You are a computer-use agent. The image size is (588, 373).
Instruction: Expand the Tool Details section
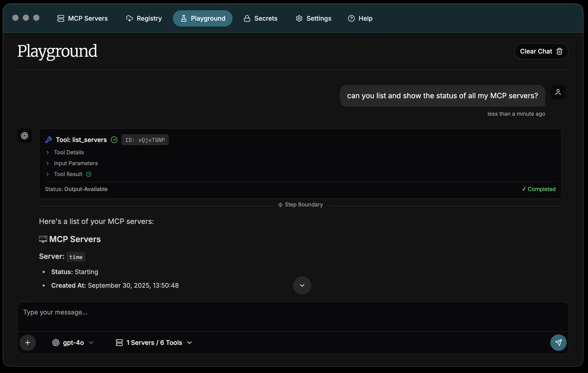69,152
